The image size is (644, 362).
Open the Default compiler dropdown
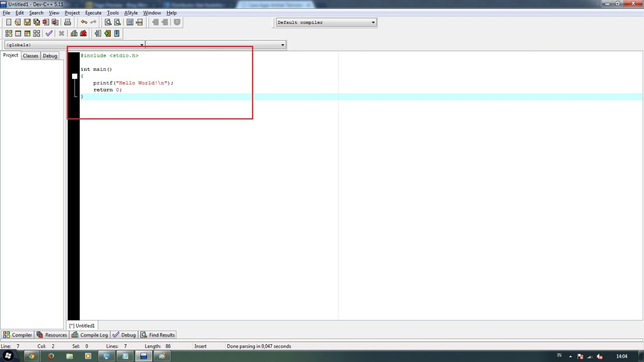tap(372, 22)
